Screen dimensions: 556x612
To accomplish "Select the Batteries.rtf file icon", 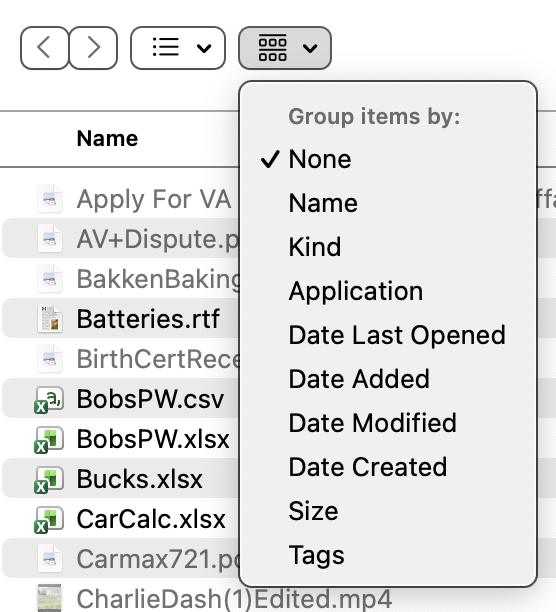I will 50,319.
